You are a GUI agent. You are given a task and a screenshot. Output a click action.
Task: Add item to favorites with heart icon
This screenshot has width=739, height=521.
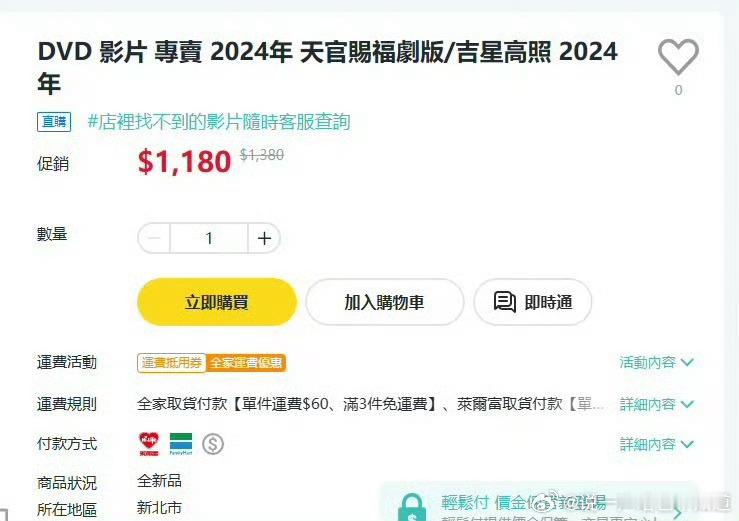coord(678,57)
